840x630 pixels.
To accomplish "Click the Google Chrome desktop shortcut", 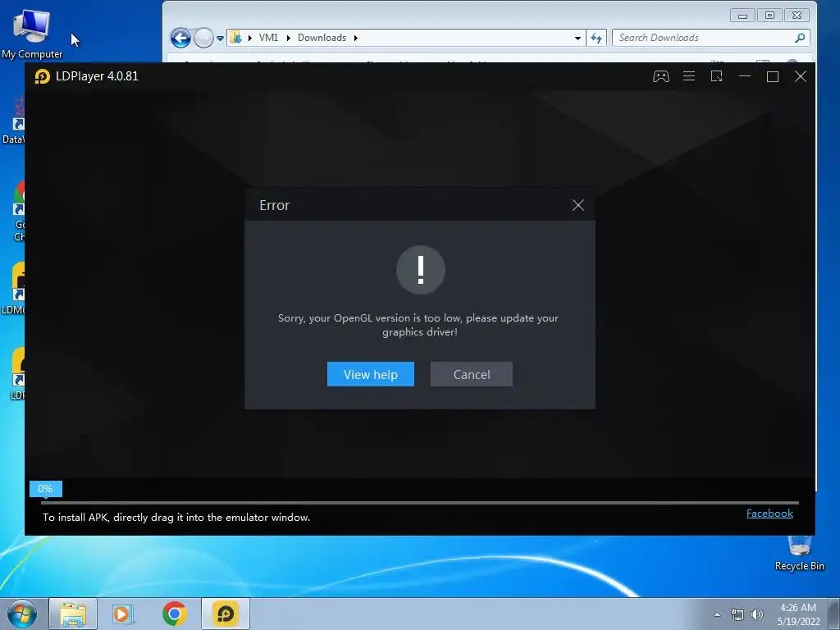I will (18, 211).
